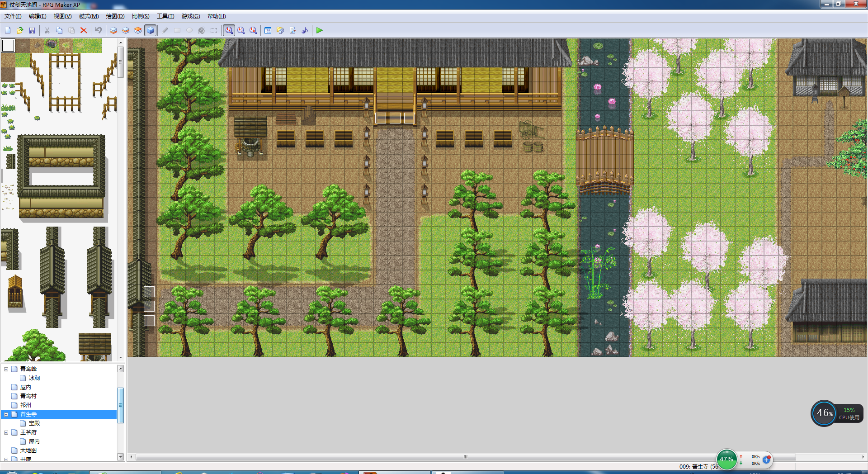The height and width of the screenshot is (474, 868).
Task: Click map canvas horizontal scroll right arrow
Action: click(863, 457)
